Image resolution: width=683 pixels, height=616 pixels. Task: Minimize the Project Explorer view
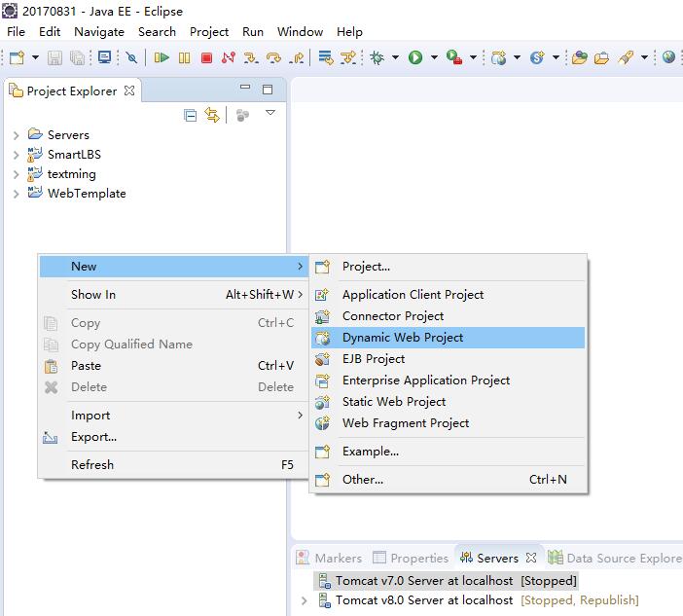coord(245,90)
